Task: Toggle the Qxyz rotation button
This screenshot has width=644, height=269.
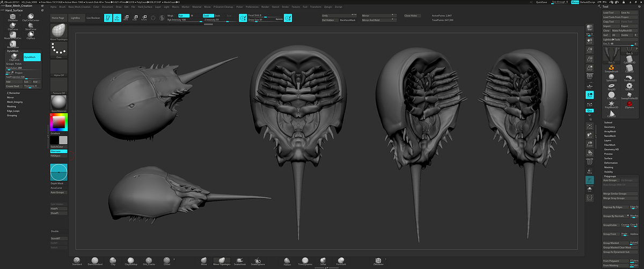Action: click(590, 110)
